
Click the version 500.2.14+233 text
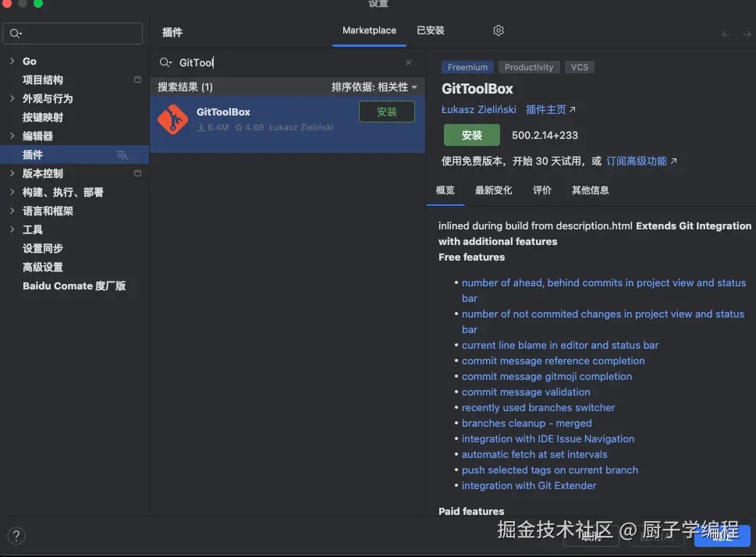[545, 136]
